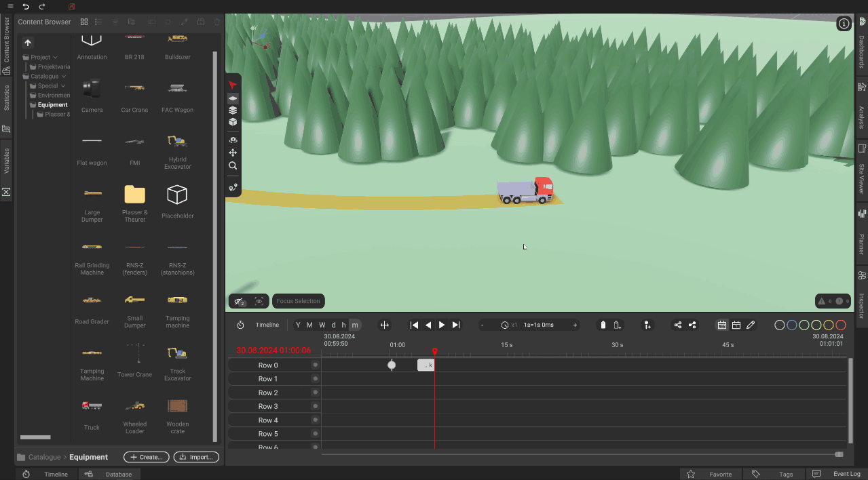Toggle the Row 3 visibility dot
This screenshot has height=480, width=868.
point(315,406)
